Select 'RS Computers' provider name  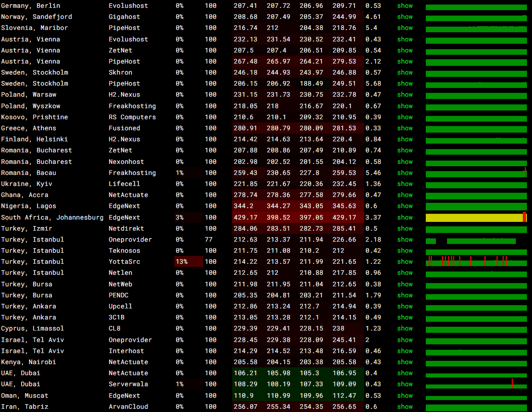click(x=132, y=117)
